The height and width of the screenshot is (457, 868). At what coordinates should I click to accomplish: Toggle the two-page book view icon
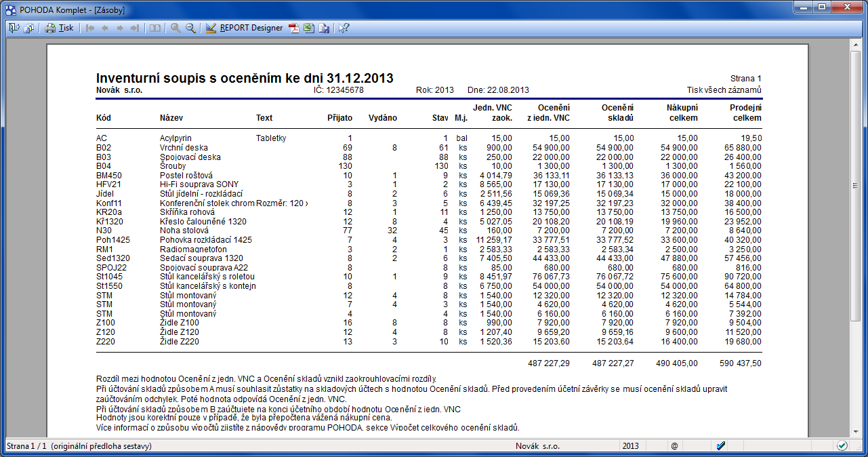[x=155, y=28]
